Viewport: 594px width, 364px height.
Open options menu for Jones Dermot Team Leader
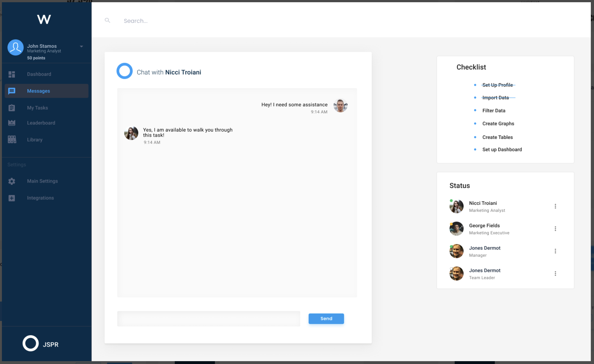click(x=555, y=274)
